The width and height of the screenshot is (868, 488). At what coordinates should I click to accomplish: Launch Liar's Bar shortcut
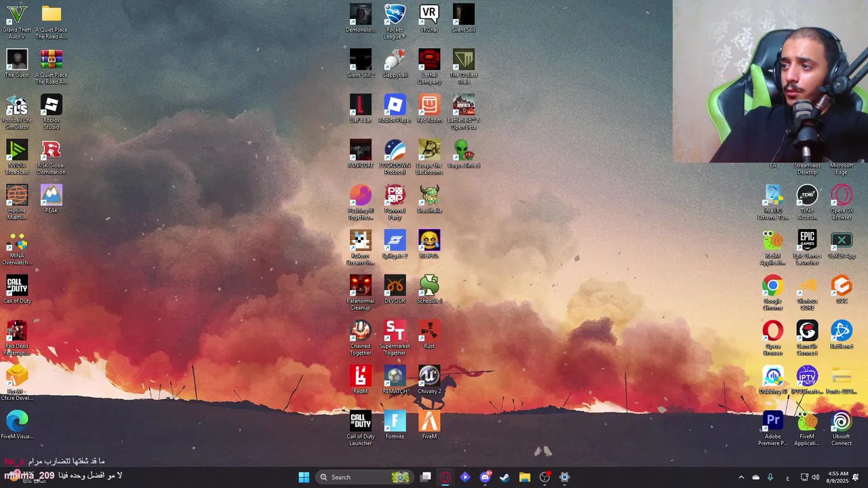click(x=361, y=108)
